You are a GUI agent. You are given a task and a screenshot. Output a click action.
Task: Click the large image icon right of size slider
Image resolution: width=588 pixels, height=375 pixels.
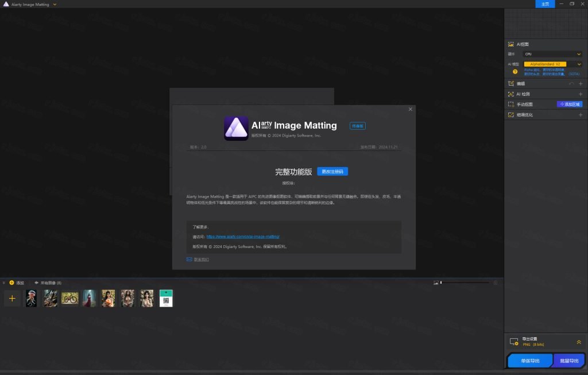(496, 283)
